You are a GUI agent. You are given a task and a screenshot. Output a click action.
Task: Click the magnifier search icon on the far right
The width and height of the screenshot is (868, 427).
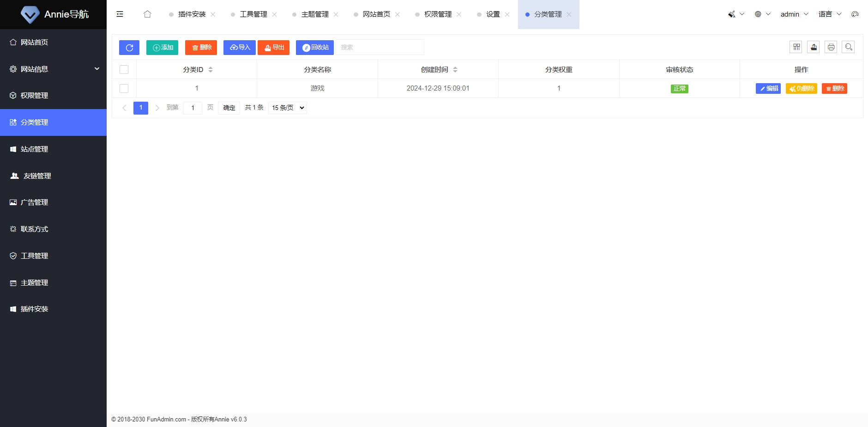point(849,47)
